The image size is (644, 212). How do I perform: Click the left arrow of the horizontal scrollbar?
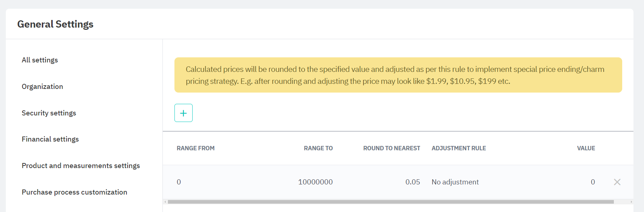coord(165,202)
